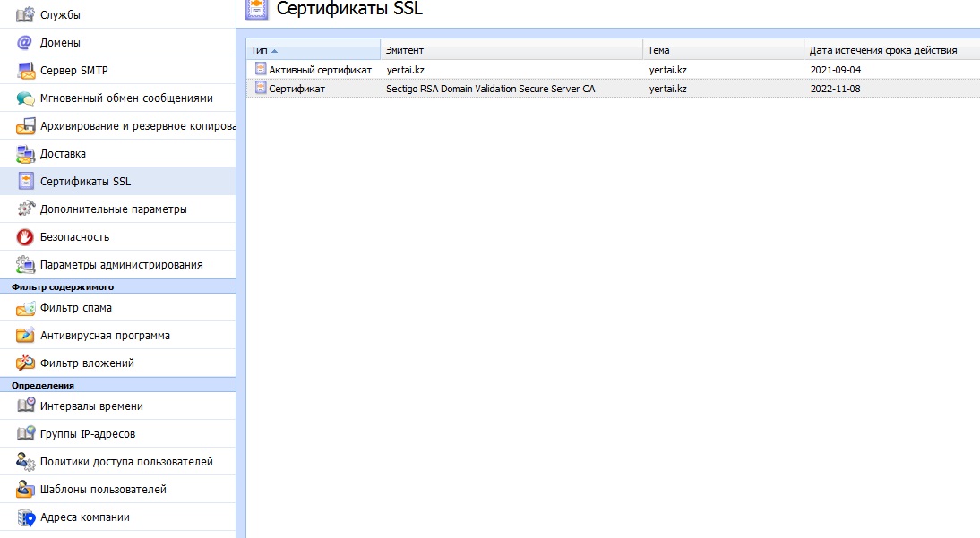Click the Архивирование и резервное копирование icon
This screenshot has width=980, height=538.
tap(25, 126)
